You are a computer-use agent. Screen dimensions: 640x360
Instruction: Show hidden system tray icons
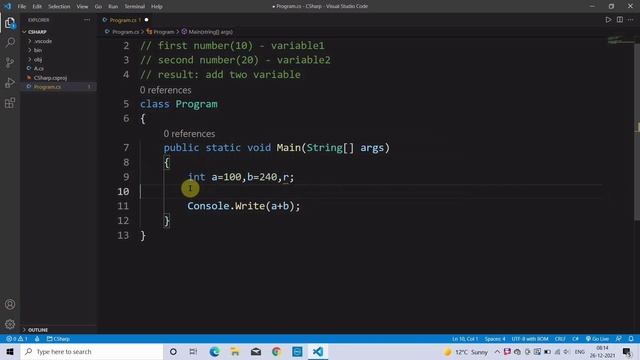point(497,351)
